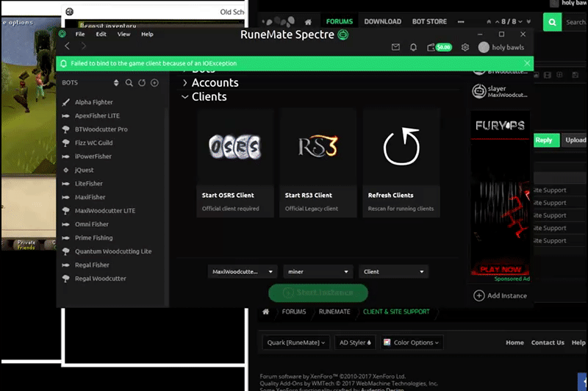
Task: Click the RUNEMATE breadcrumb link
Action: click(334, 312)
